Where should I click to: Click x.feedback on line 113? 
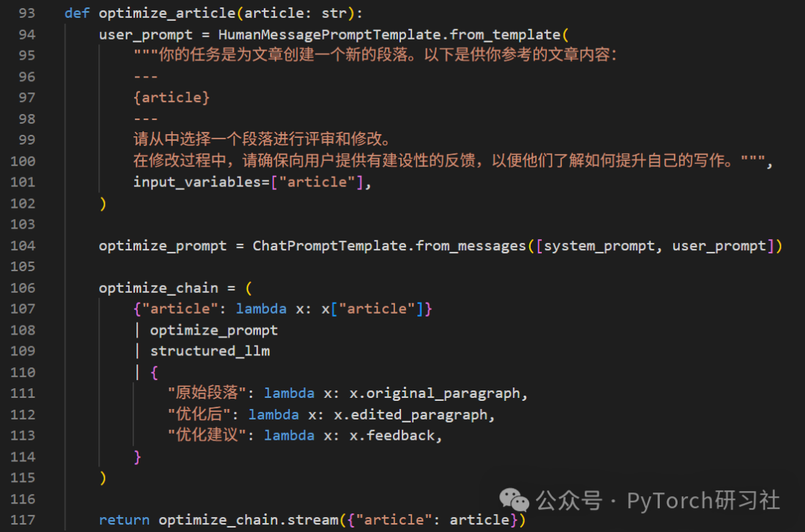point(392,436)
